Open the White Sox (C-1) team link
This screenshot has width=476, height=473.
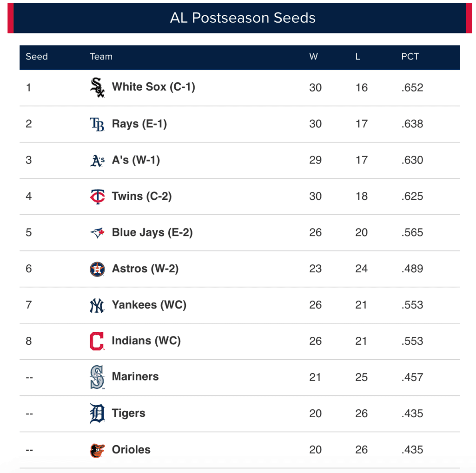[x=153, y=87]
